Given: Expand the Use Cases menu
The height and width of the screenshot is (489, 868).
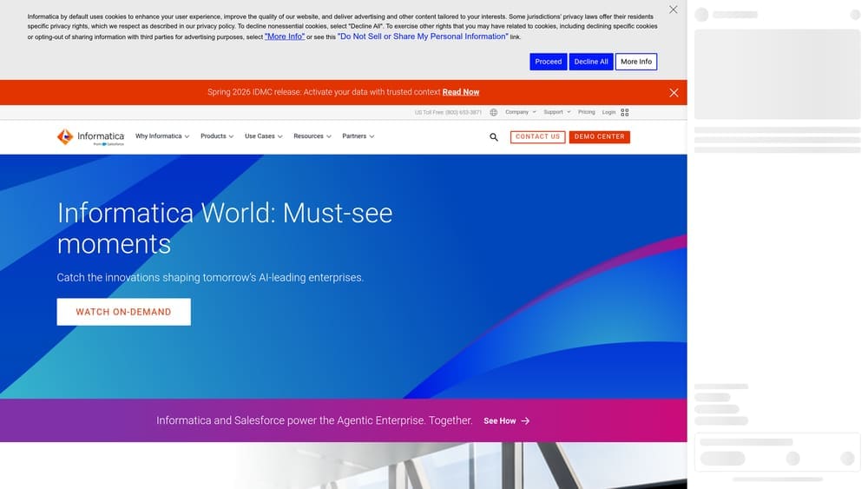Looking at the screenshot, I should click(264, 136).
